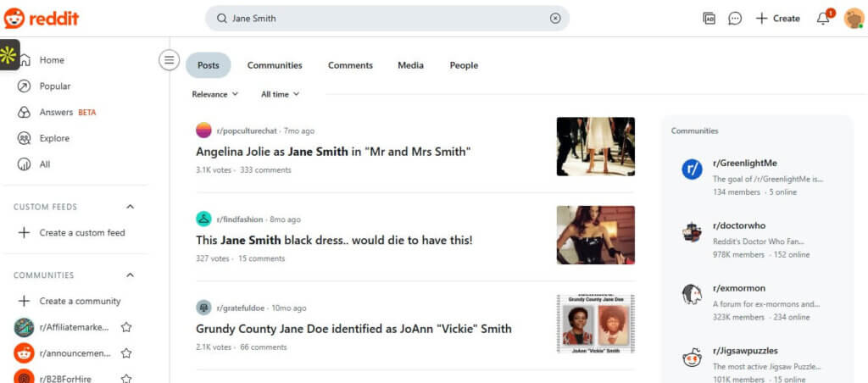Clear the Jane Smith search query
Screen dimensions: 868x383
555,19
